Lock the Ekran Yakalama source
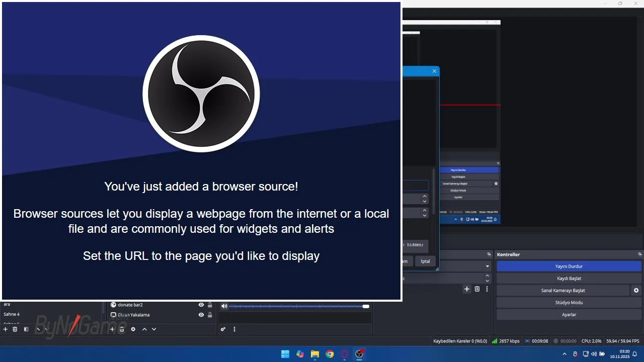644x362 pixels. (x=210, y=315)
